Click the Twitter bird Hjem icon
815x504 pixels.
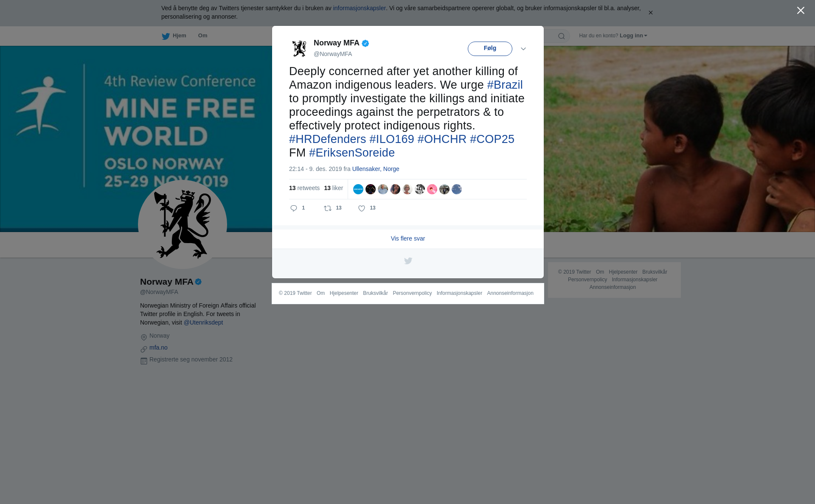pos(166,36)
